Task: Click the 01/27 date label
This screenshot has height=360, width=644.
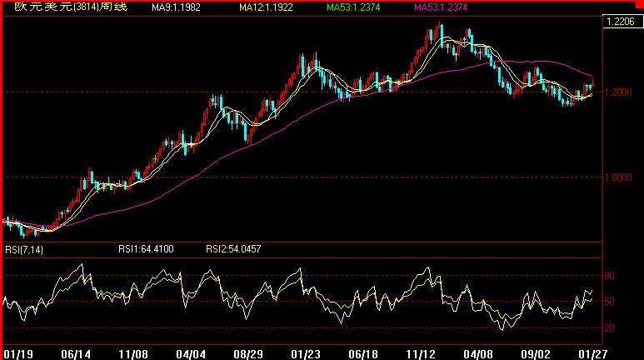Action: click(593, 354)
